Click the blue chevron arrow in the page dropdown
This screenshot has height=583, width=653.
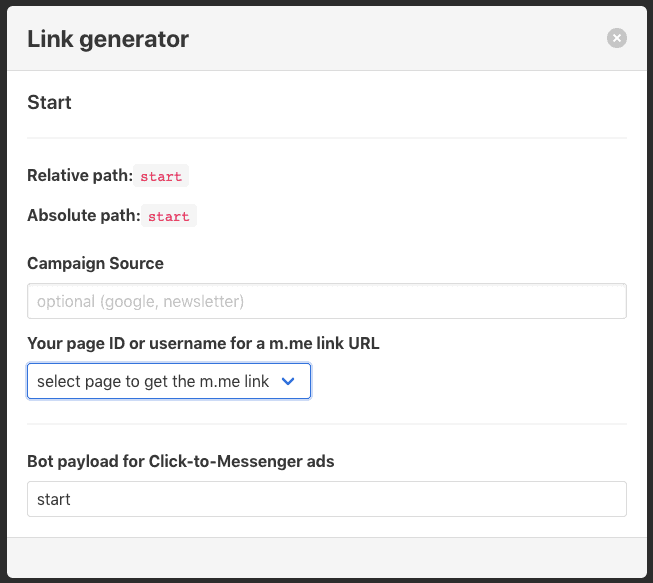click(x=288, y=381)
